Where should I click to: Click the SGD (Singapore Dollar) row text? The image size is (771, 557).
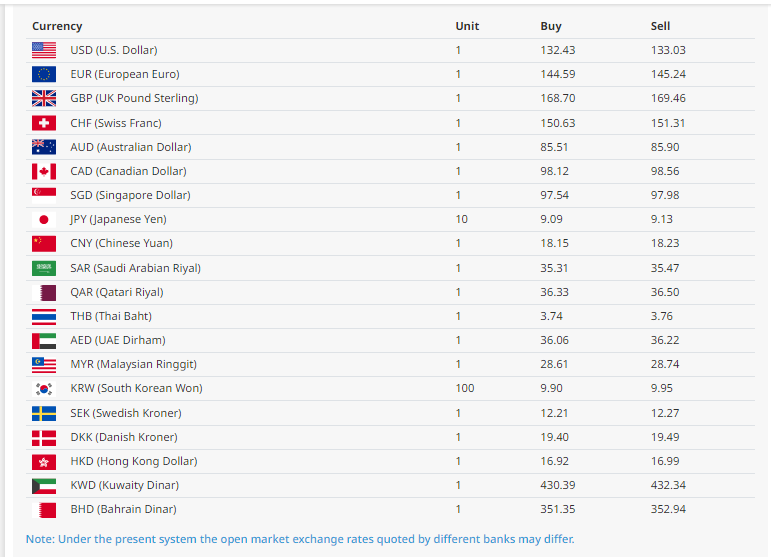pos(130,195)
